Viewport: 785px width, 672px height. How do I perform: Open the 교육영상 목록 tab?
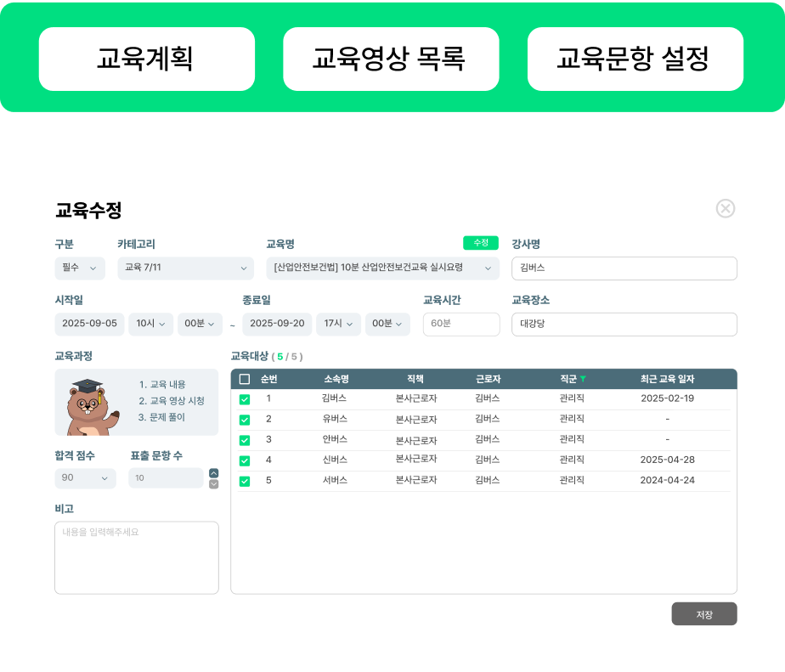click(390, 59)
